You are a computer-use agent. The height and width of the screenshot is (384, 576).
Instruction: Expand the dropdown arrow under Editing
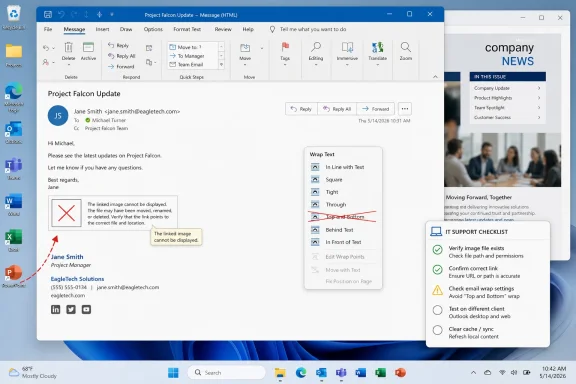(316, 65)
